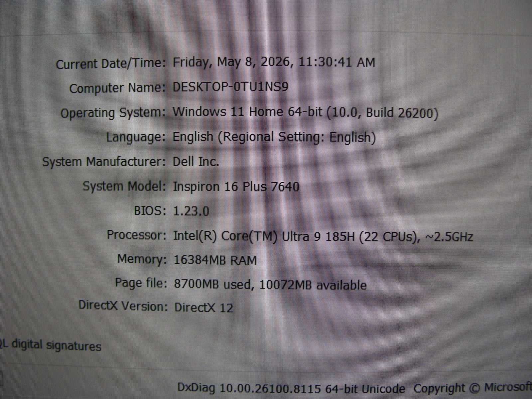Select the computer name DESKTOP-0TU1NS9
532x399 pixels.
(230, 87)
